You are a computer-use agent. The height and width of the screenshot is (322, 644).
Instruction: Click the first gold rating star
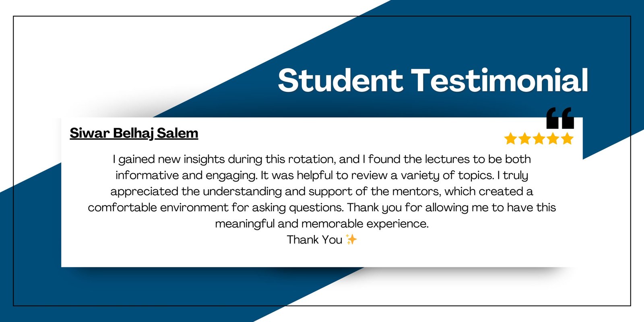(x=511, y=139)
